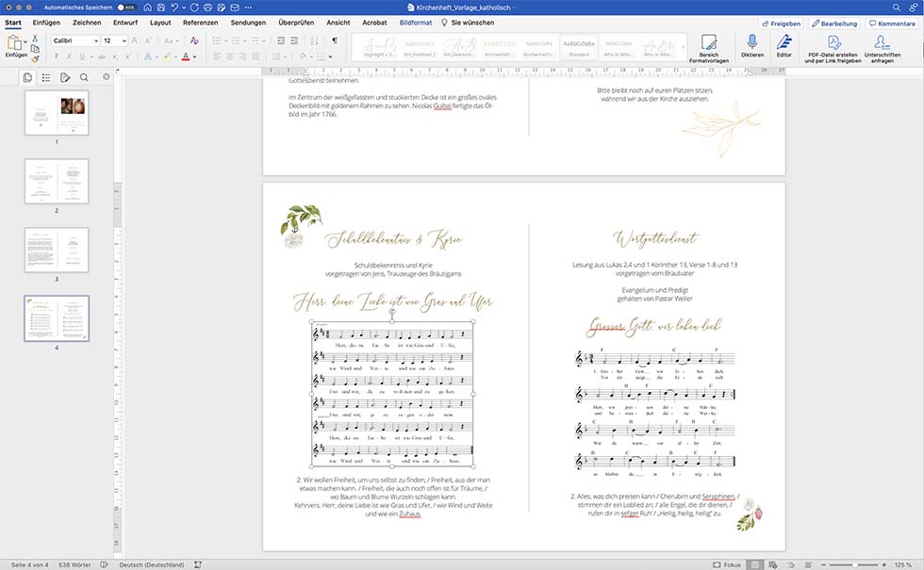The width and height of the screenshot is (924, 570).
Task: Open the Home icon in title bar
Action: (147, 8)
